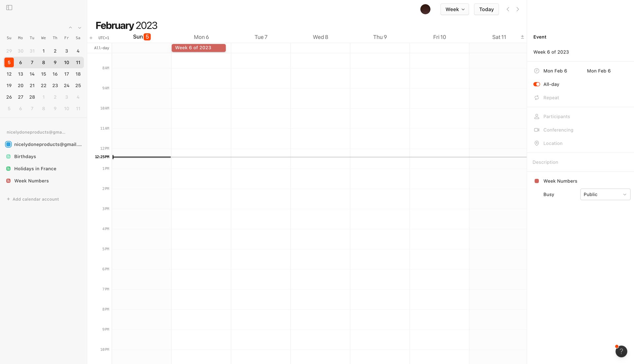
Task: Toggle the sidebar panel icon
Action: pyautogui.click(x=9, y=7)
